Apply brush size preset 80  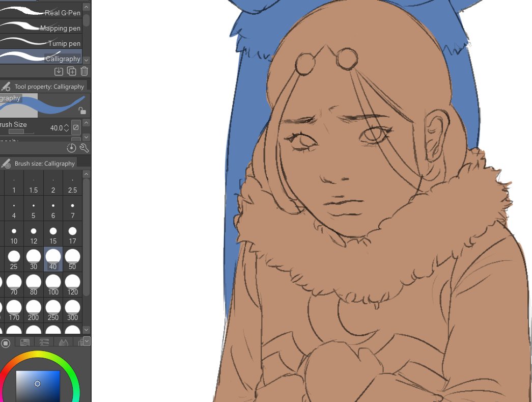(x=33, y=285)
